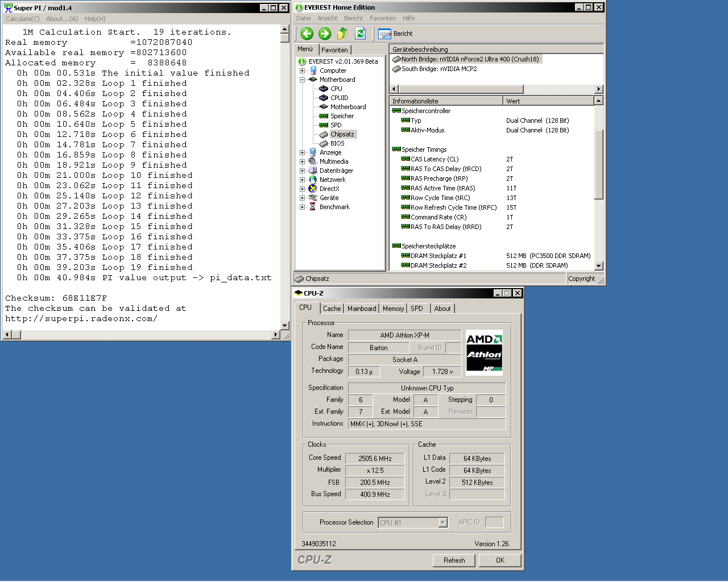Click the green Back arrow in EVEREST toolbar
728x582 pixels.
coord(307,34)
